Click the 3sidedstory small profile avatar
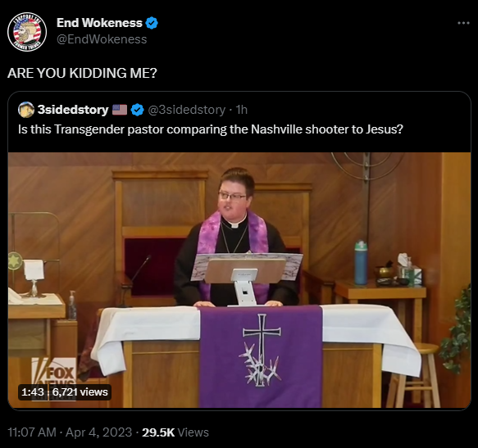The width and height of the screenshot is (478, 448). point(26,110)
